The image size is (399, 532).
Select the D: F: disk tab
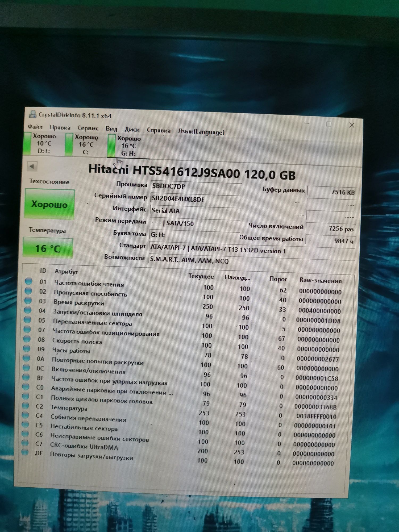point(40,144)
